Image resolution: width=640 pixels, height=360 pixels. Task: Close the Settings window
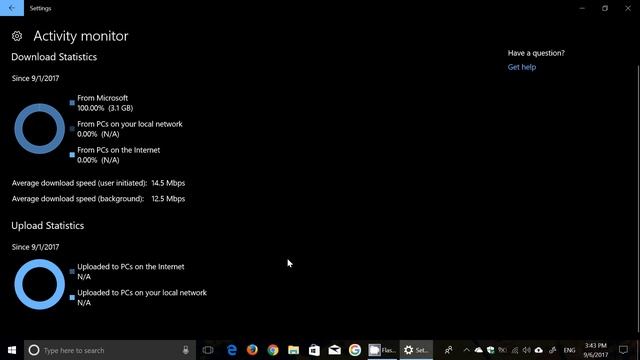click(628, 8)
